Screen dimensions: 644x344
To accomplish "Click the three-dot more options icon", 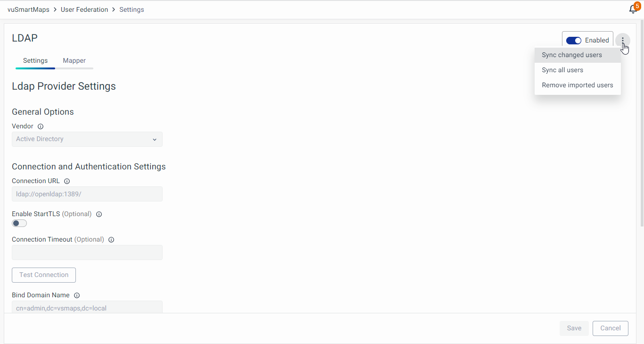I will click(622, 40).
